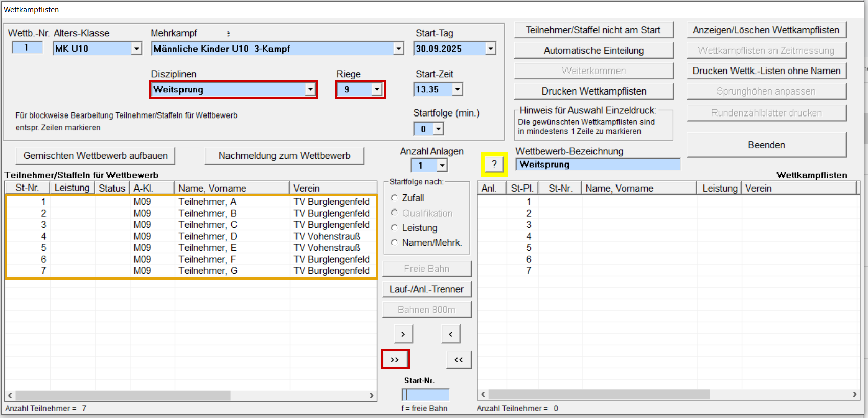This screenshot has height=418, width=868.
Task: Click Automatische Einteilung button
Action: coord(593,51)
